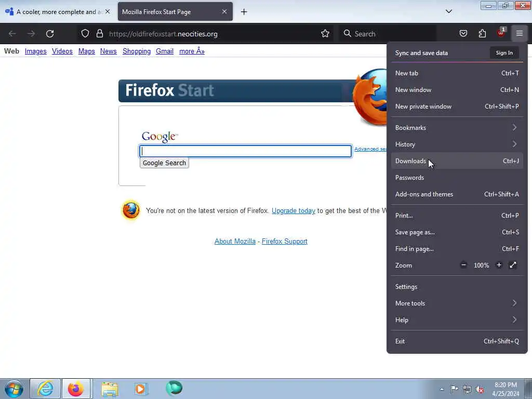This screenshot has width=532, height=399.
Task: Expand the More tools submenu
Action: click(457, 303)
